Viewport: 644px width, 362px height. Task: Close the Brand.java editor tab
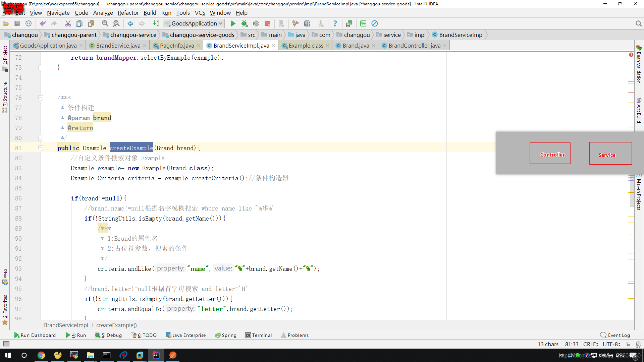click(x=373, y=46)
